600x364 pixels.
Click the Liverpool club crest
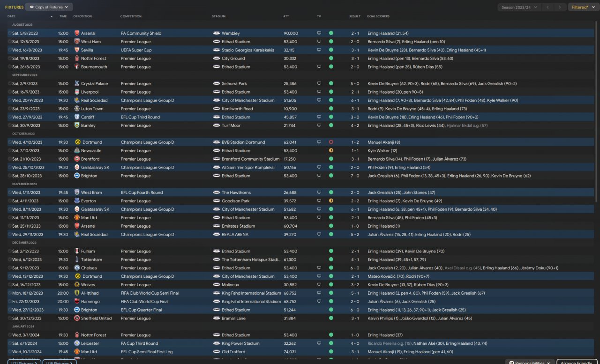(x=77, y=92)
